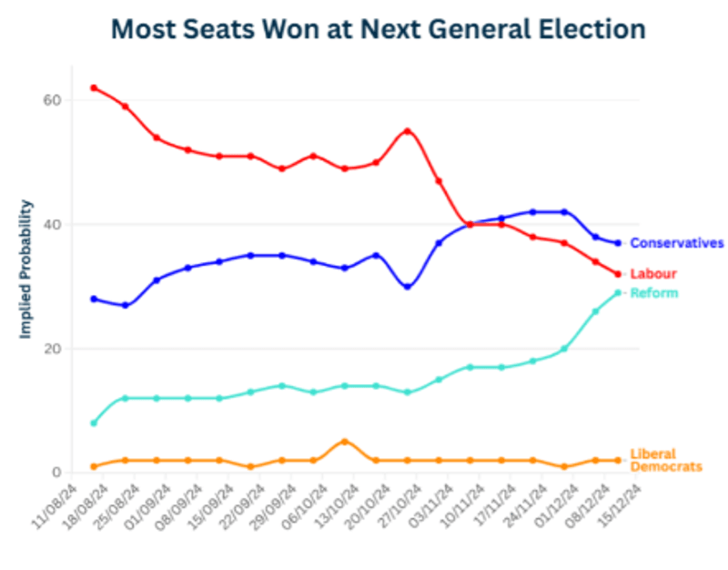
Task: Click Labour's first data point at the far left
Action: coord(94,87)
